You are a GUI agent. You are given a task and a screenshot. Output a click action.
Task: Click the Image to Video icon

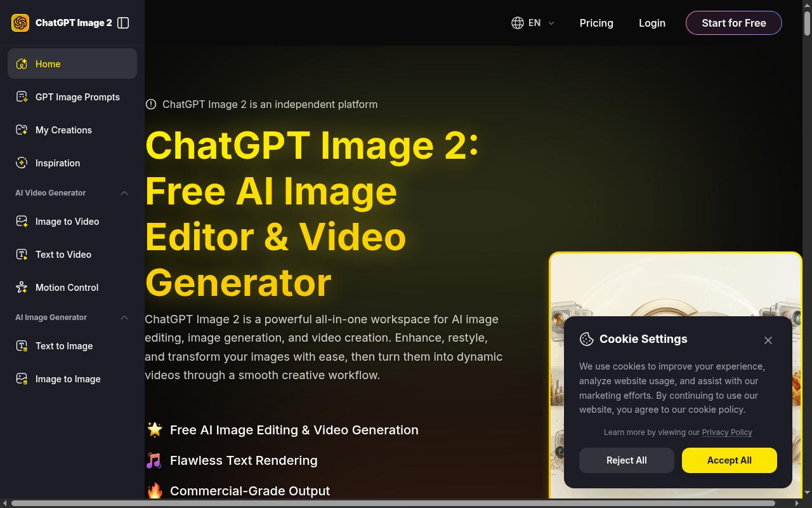pyautogui.click(x=22, y=222)
